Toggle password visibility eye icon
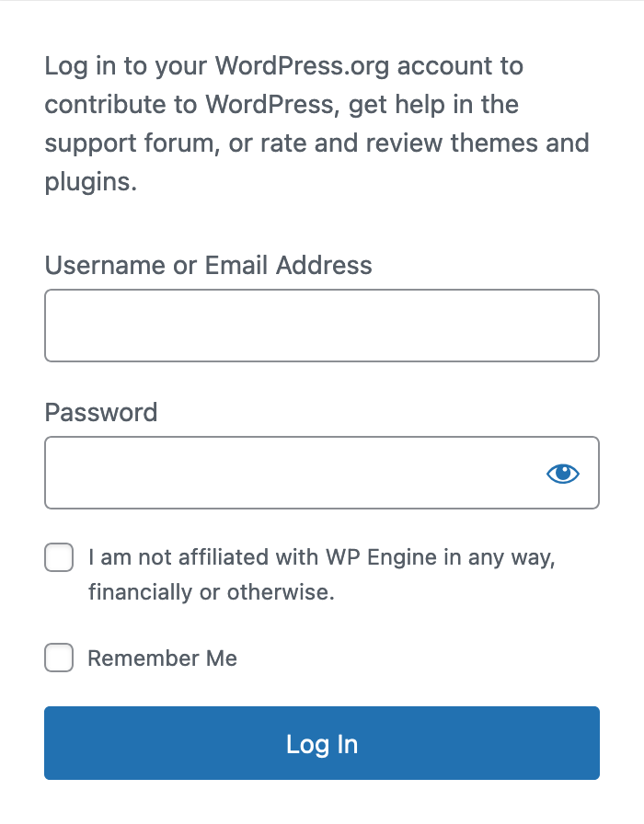The image size is (644, 824). 562,474
